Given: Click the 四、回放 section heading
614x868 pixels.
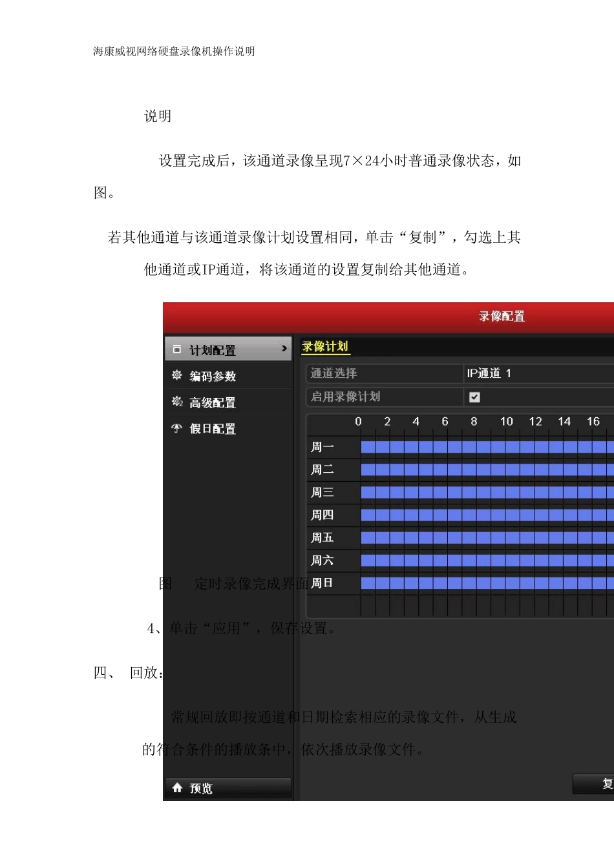Looking at the screenshot, I should (x=128, y=672).
